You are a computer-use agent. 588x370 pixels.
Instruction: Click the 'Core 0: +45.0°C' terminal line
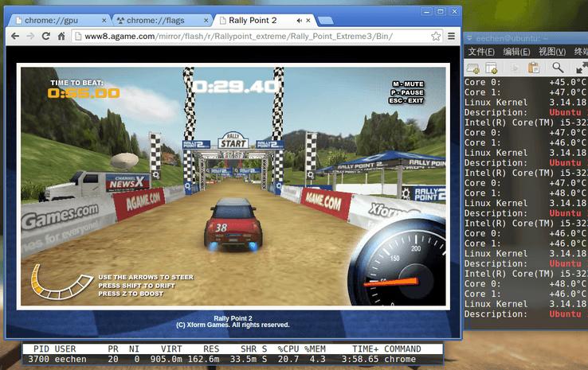pyautogui.click(x=525, y=82)
